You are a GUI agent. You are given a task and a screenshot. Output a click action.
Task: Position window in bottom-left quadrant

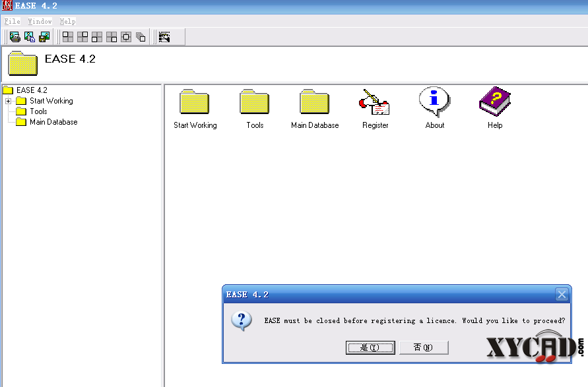(97, 37)
